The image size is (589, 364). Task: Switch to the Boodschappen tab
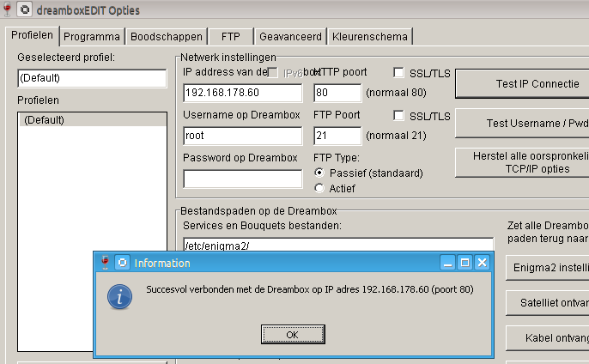(x=167, y=37)
